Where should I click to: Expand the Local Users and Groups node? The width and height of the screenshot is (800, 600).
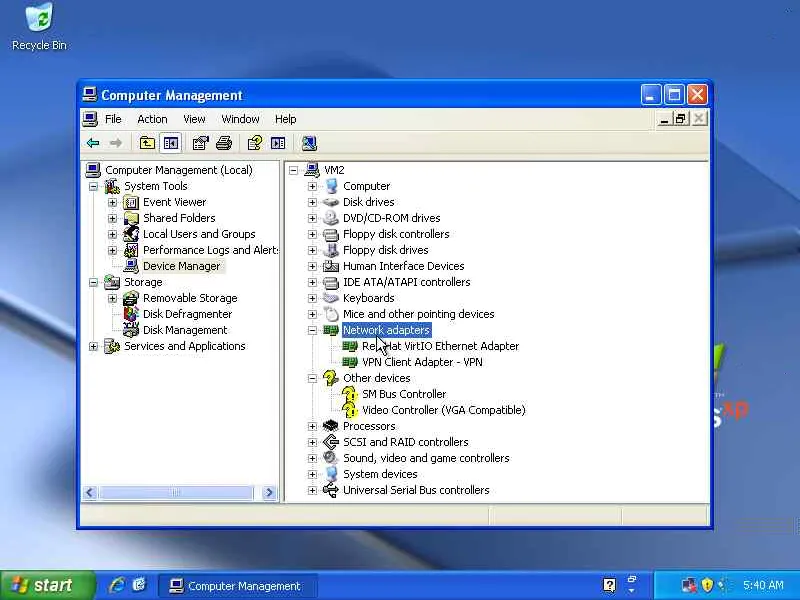click(112, 235)
